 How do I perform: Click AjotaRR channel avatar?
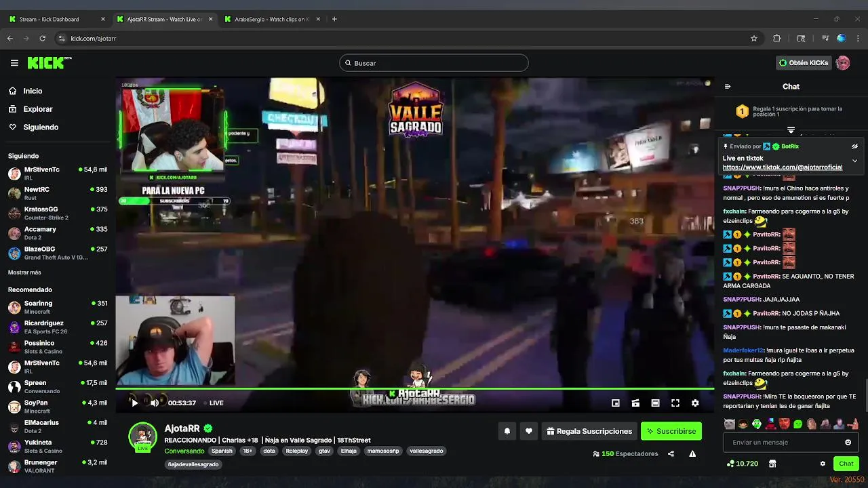coord(142,436)
